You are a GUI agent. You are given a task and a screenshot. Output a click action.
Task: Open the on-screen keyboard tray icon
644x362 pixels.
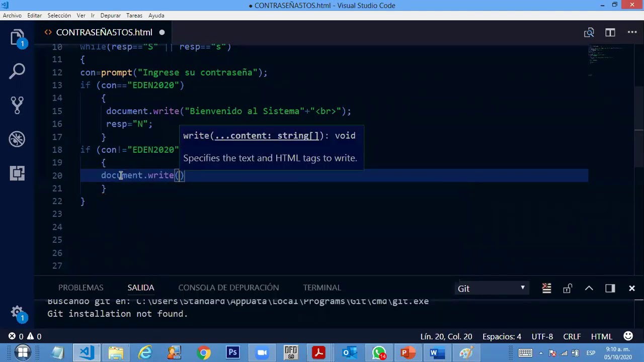tap(525, 352)
